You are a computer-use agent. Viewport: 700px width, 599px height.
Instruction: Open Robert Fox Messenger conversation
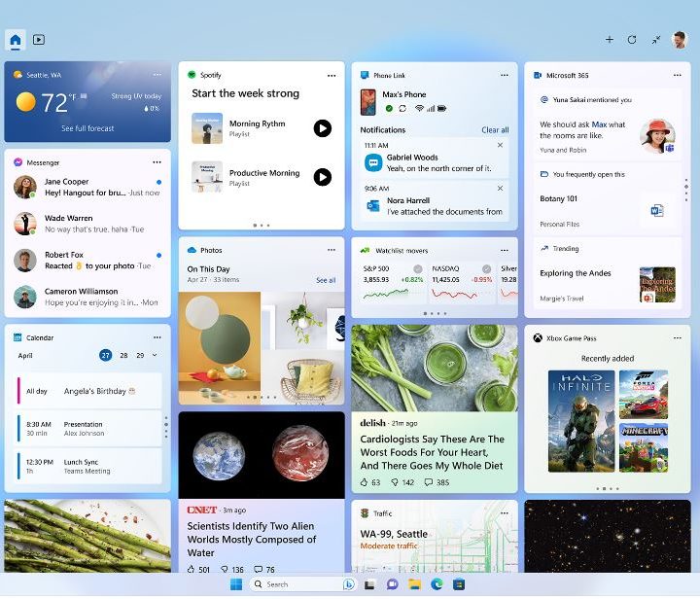(87, 261)
